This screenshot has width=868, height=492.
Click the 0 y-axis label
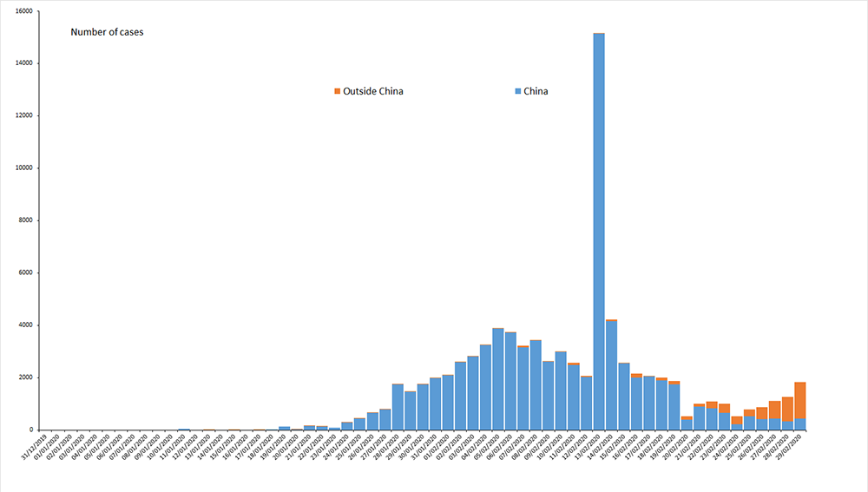(x=30, y=430)
